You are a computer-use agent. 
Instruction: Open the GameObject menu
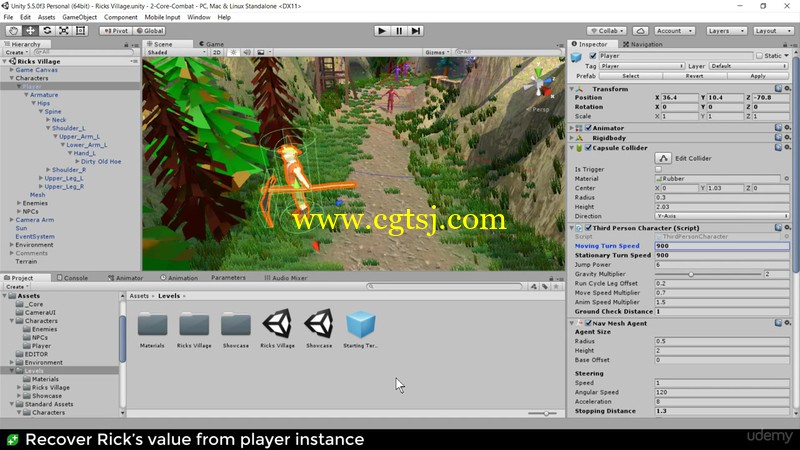(x=80, y=17)
